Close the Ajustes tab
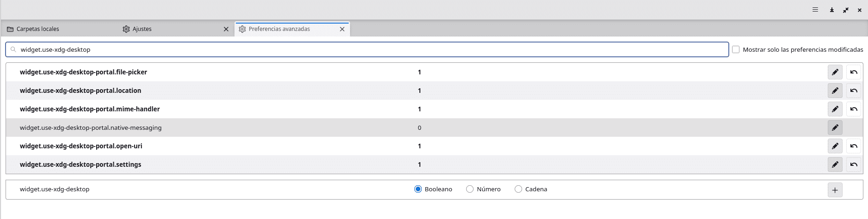This screenshot has width=868, height=219. [x=226, y=29]
